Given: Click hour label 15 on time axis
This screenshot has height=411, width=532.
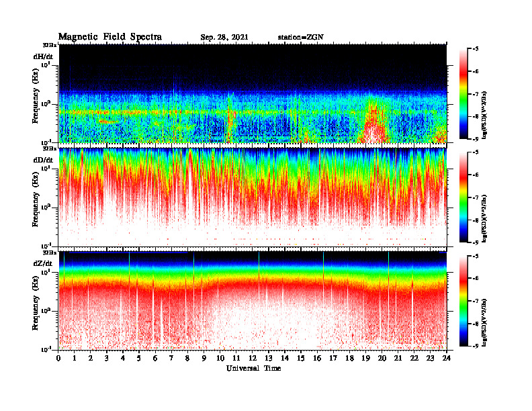Looking at the screenshot, I should 301,359.
